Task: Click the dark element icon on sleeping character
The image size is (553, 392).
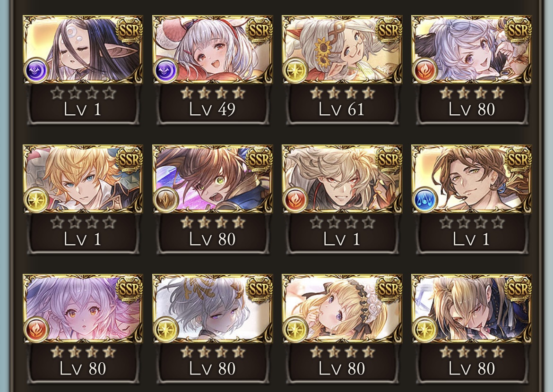Action: tap(36, 70)
